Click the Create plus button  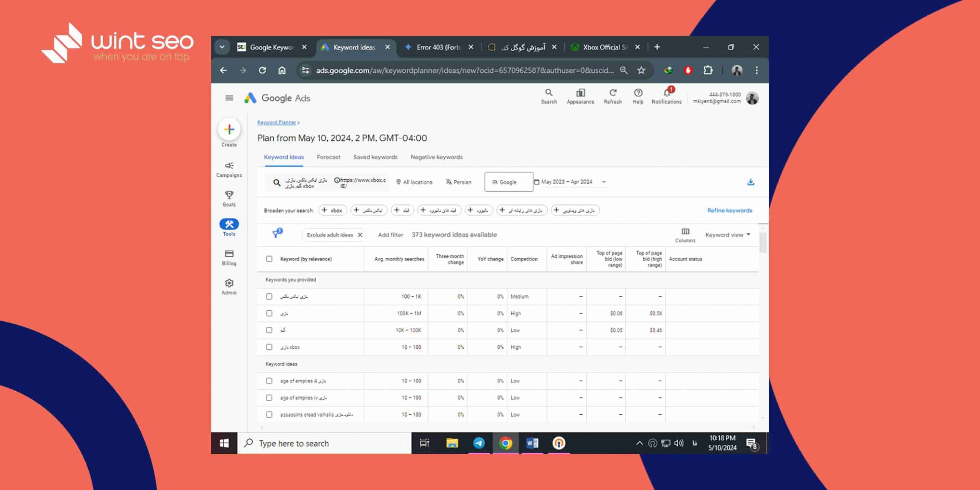[229, 129]
